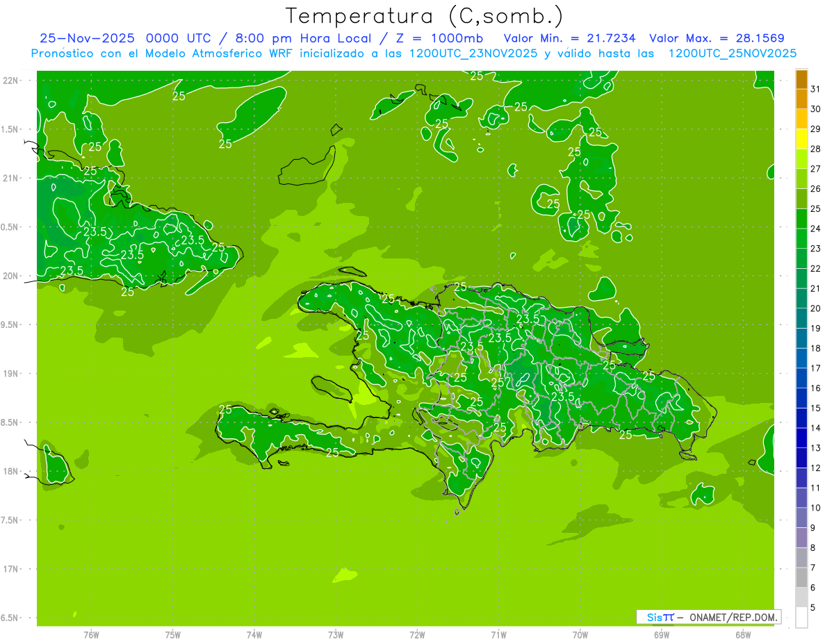Click the legend value "29"
The height and width of the screenshot is (644, 834).
[816, 129]
